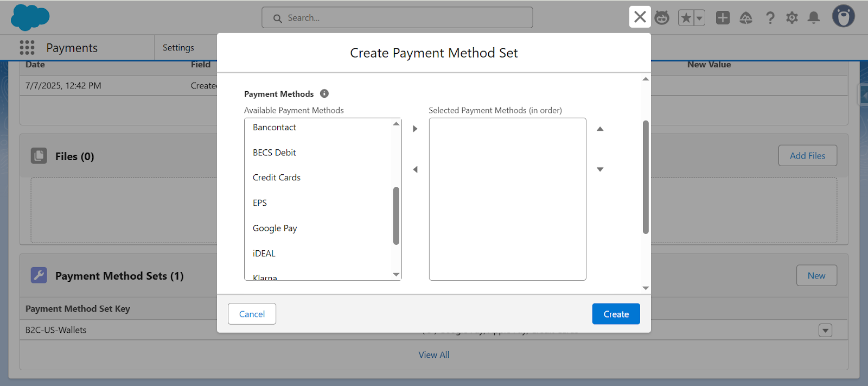Move selected payment method down

(x=600, y=169)
